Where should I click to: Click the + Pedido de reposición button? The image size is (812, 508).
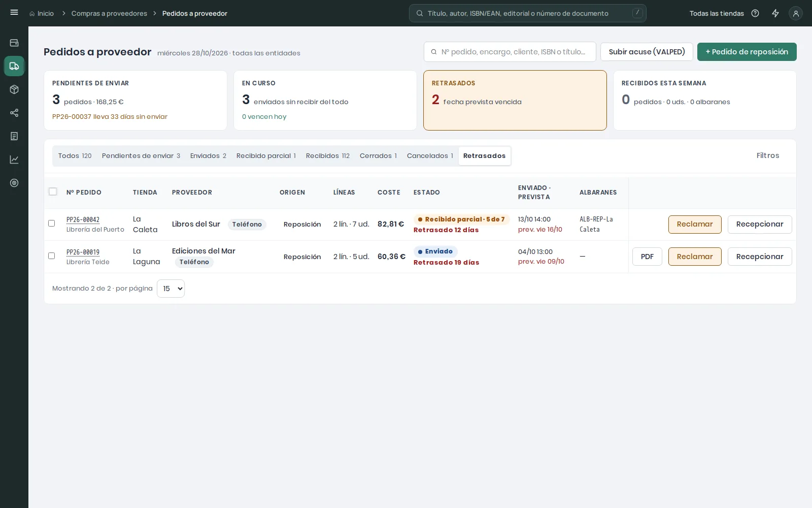click(747, 52)
